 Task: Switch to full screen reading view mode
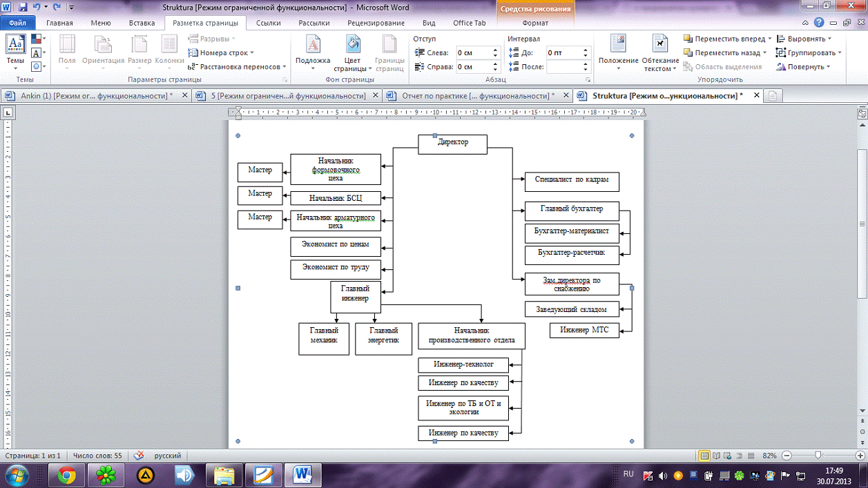coord(716,456)
